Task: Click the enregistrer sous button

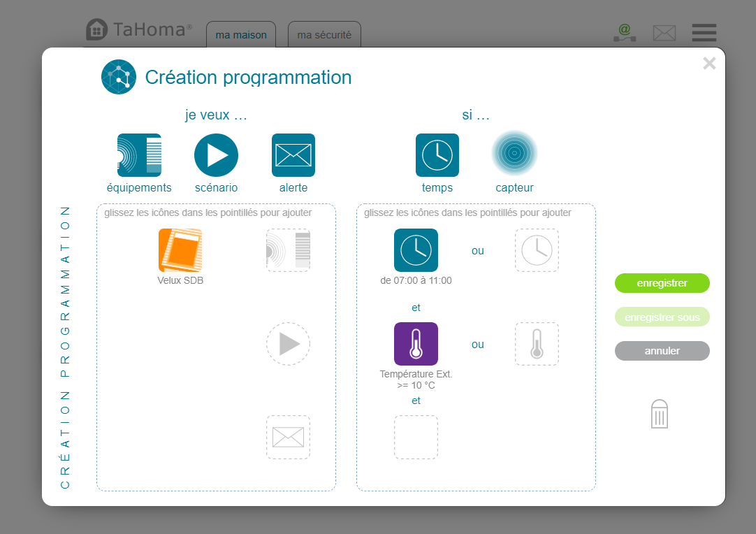Action: point(662,317)
